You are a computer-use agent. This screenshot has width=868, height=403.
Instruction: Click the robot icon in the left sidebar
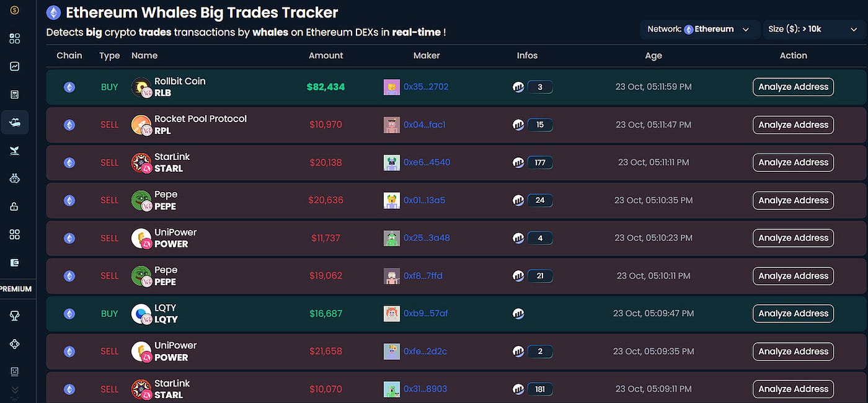pyautogui.click(x=15, y=178)
